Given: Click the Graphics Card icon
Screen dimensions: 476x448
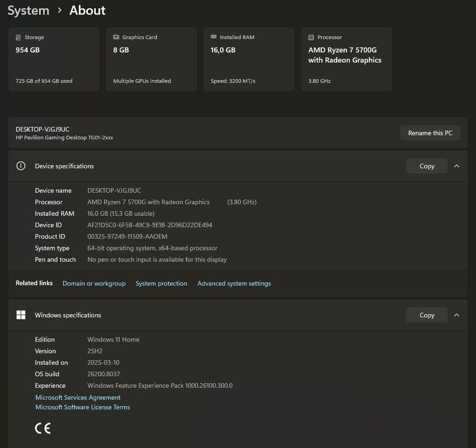Looking at the screenshot, I should (116, 37).
